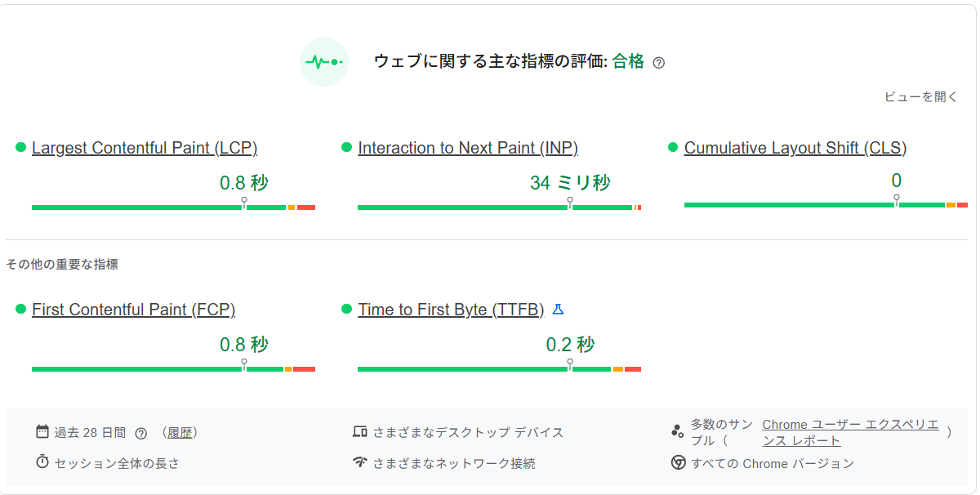
Task: Open the 履歴 history link
Action: point(180,432)
